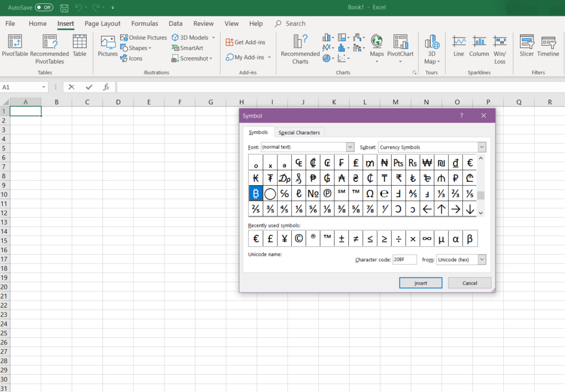
Task: Switch to the Special Characters tab
Action: click(x=299, y=132)
